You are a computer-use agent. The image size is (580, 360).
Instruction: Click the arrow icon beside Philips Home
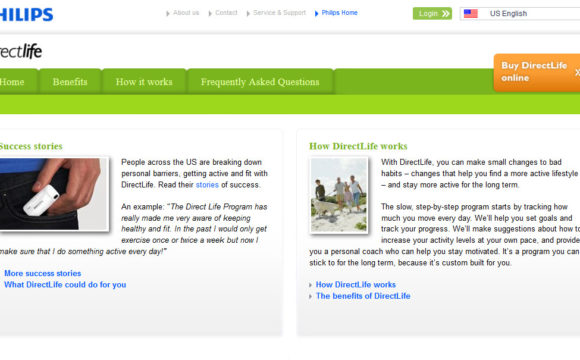point(316,14)
